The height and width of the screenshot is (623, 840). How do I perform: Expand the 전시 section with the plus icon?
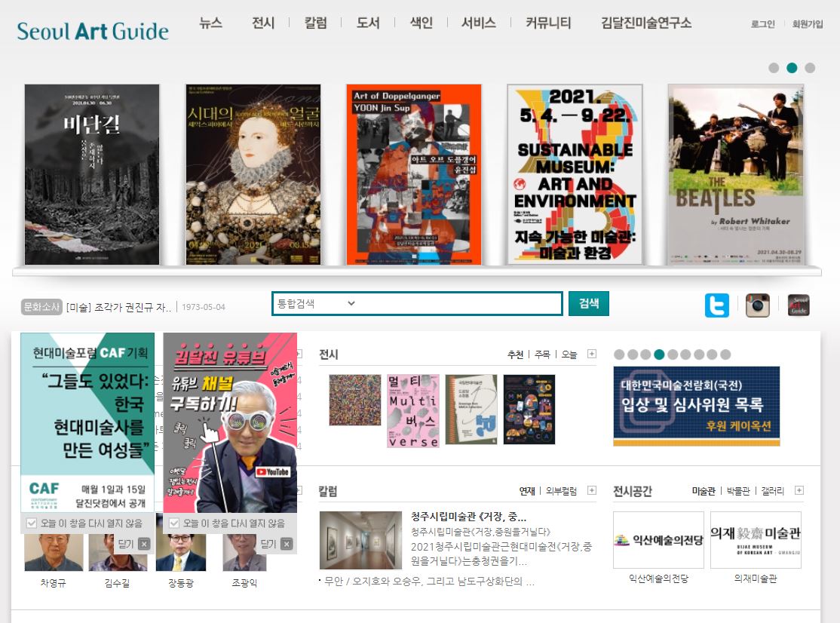591,354
